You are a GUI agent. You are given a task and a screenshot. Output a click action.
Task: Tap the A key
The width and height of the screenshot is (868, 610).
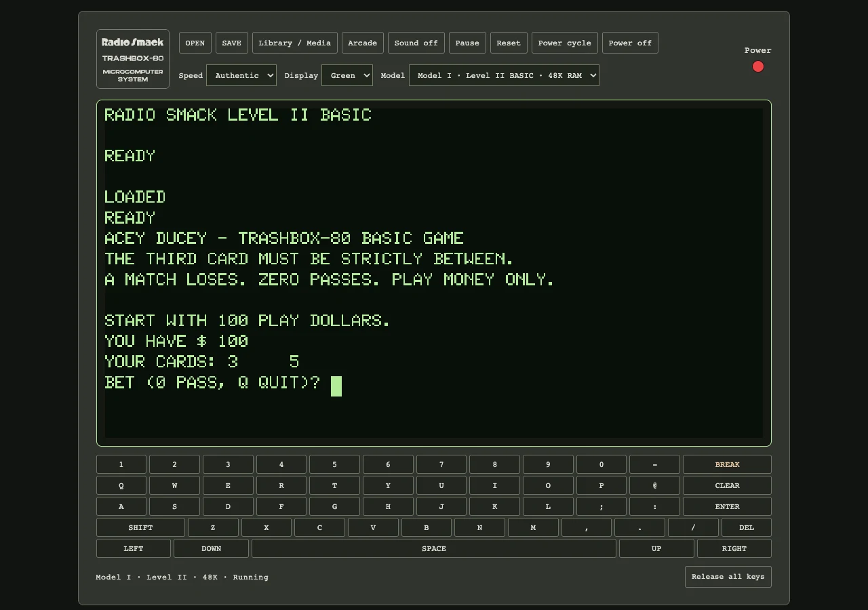pos(121,506)
